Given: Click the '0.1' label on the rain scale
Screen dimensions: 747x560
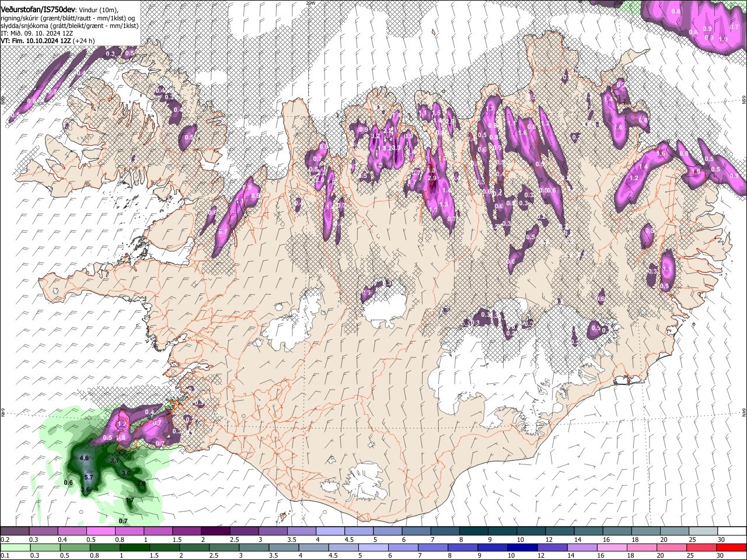Looking at the screenshot, I should 5,555.
